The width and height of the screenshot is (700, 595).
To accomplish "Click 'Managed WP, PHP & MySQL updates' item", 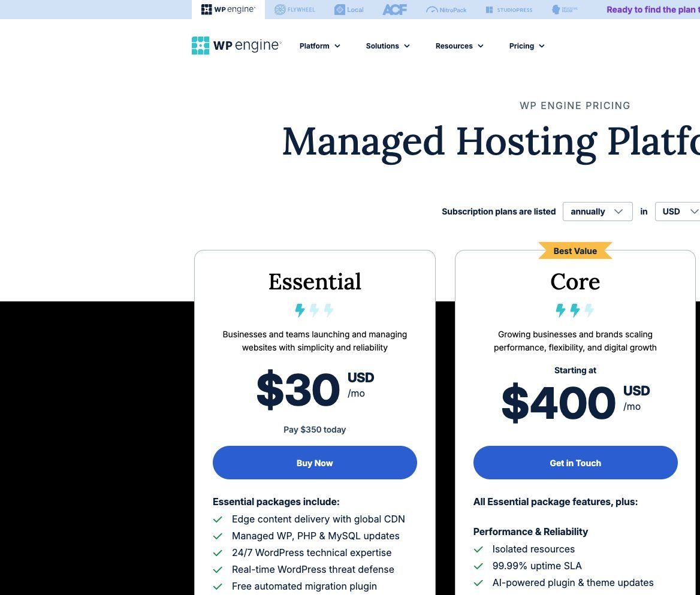I will [316, 536].
